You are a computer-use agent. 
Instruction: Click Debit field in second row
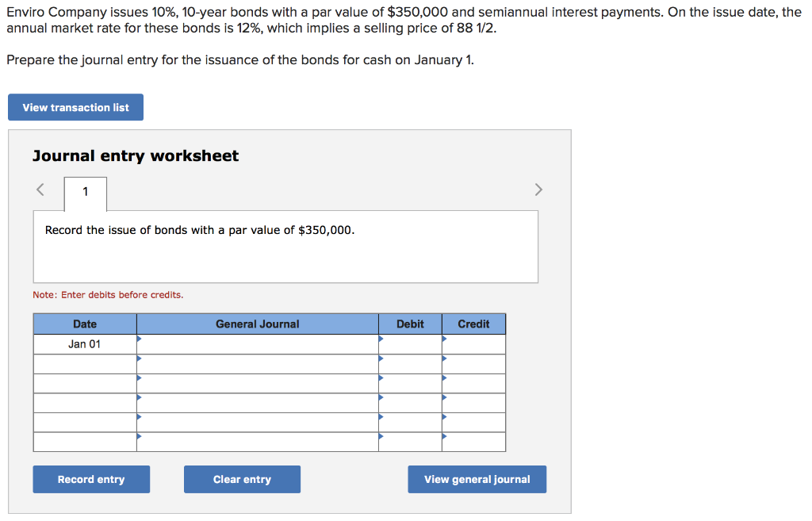tap(410, 364)
